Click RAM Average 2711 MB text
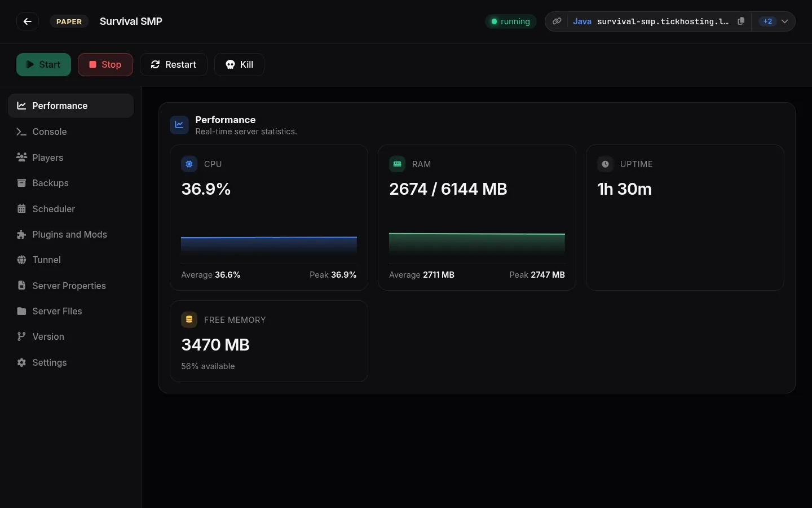Viewport: 812px width, 508px height. coord(422,275)
